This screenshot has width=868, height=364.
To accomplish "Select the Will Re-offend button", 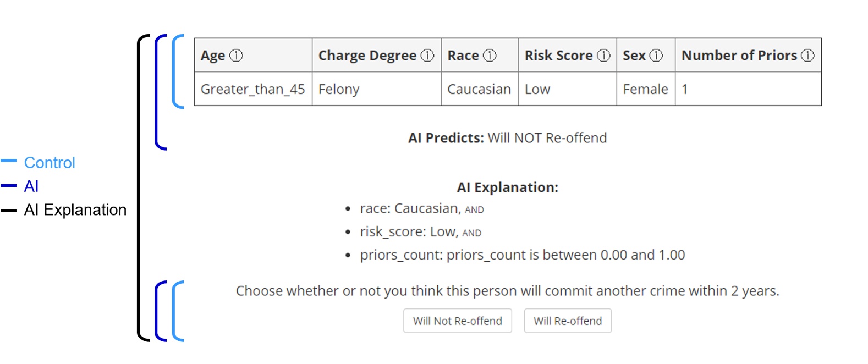I will pos(568,321).
